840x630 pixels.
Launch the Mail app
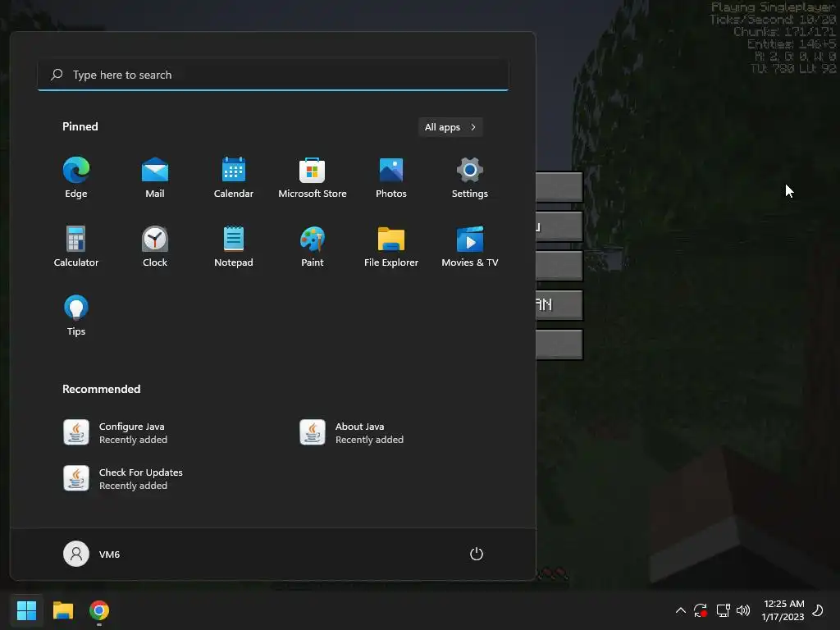click(x=155, y=178)
